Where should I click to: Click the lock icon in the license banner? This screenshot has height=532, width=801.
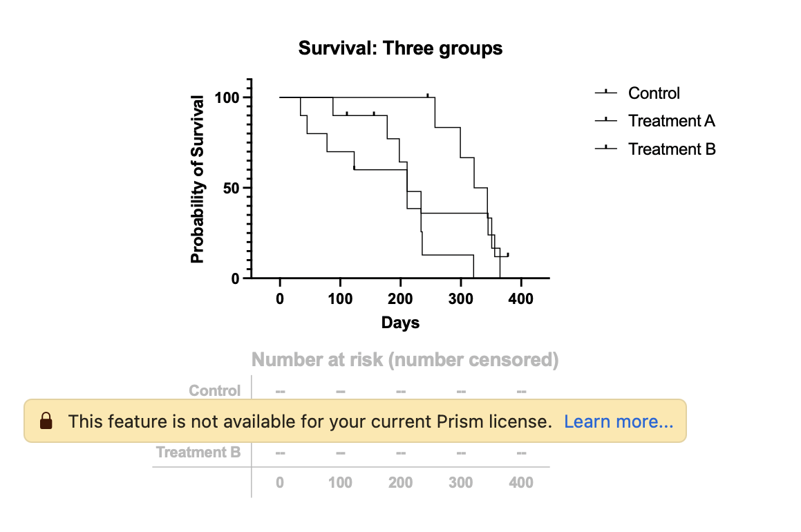point(46,421)
